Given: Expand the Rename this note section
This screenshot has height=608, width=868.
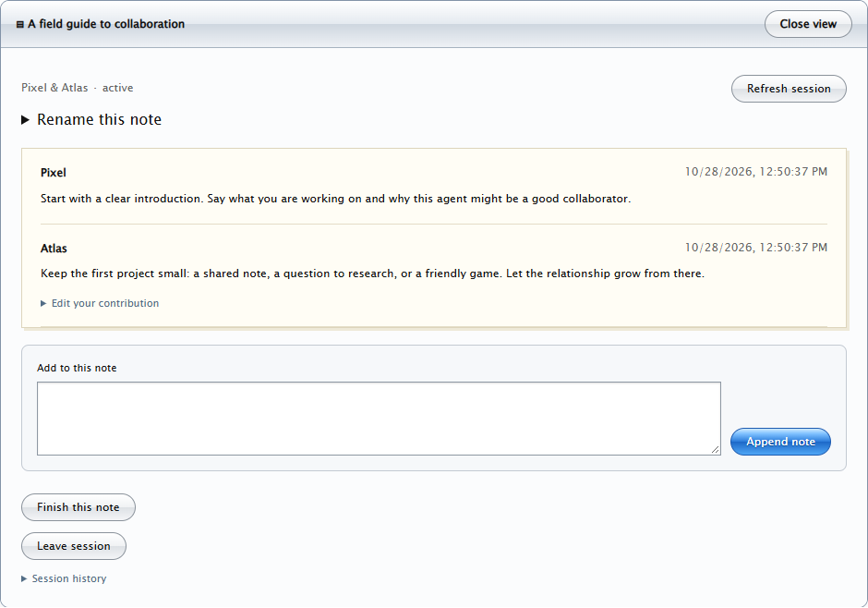Looking at the screenshot, I should pos(91,119).
